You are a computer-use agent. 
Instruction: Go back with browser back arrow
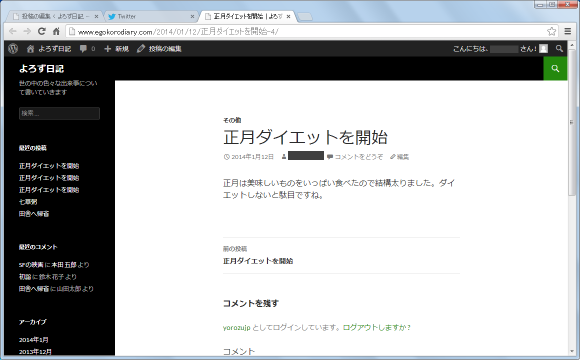(x=13, y=31)
